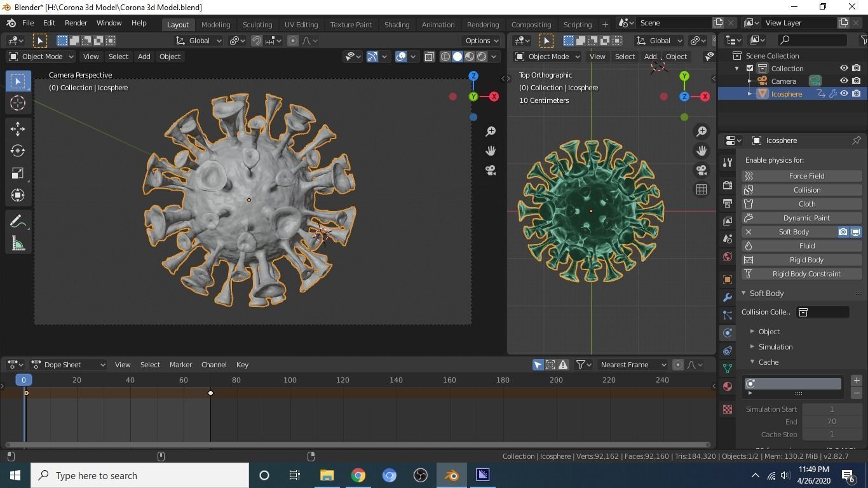Enable Fluid physics
The height and width of the screenshot is (488, 868).
click(801, 246)
